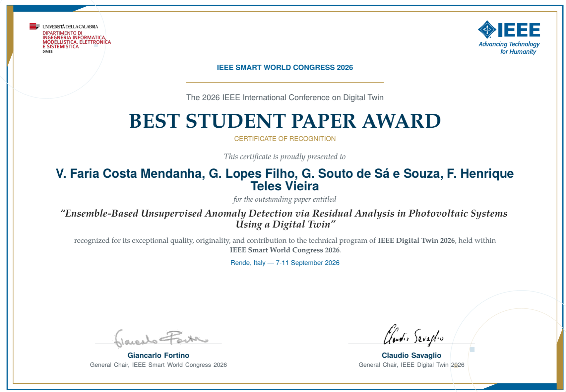The image size is (566, 392).
Task: Click 'for the outstanding paper entitled'
Action: point(285,199)
